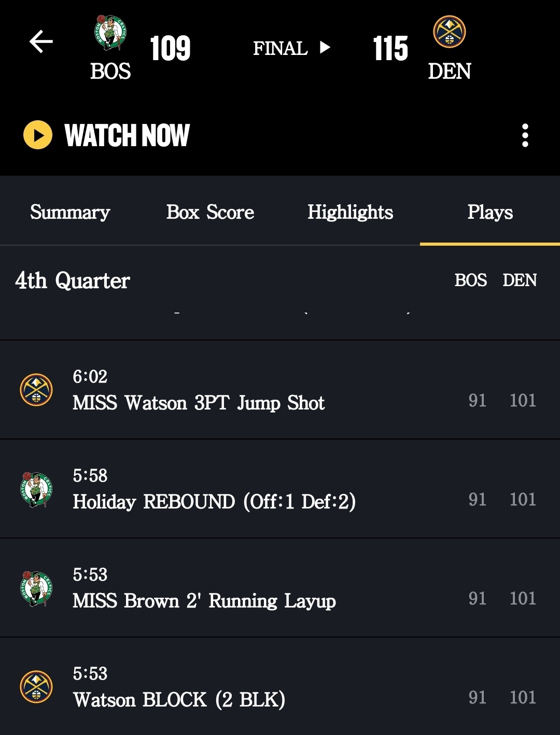Switch to the Summary tab
The height and width of the screenshot is (735, 560).
point(70,212)
